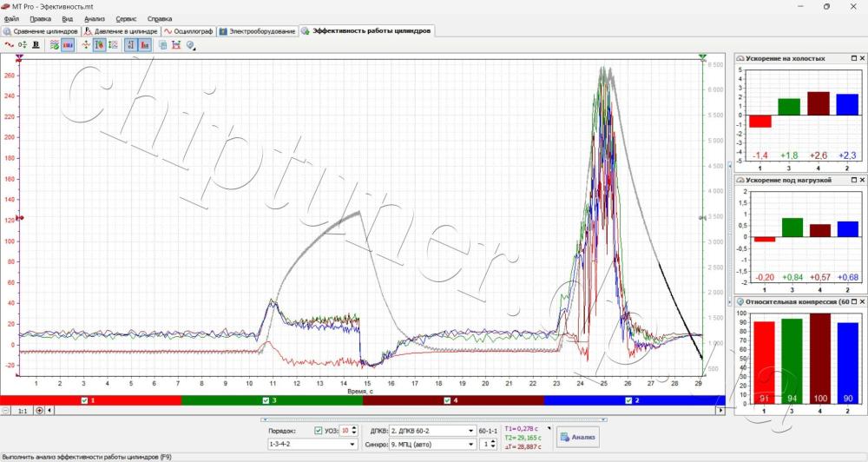868x462 pixels.
Task: Open the Вид menu
Action: click(67, 19)
